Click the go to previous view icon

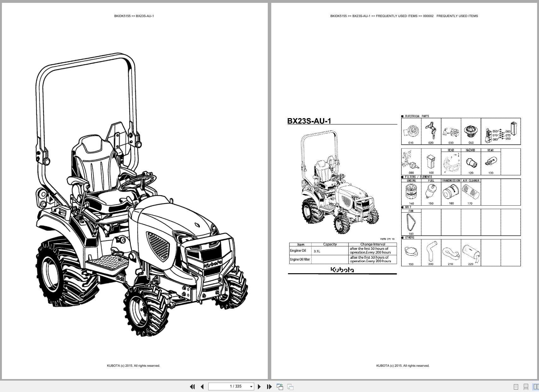click(280, 387)
